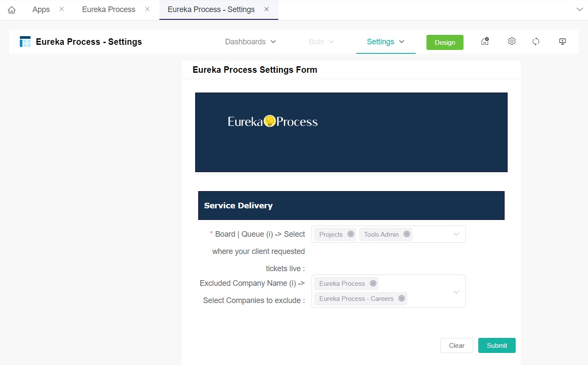The width and height of the screenshot is (588, 365).
Task: Expand the chevron at the far top right
Action: point(580,9)
